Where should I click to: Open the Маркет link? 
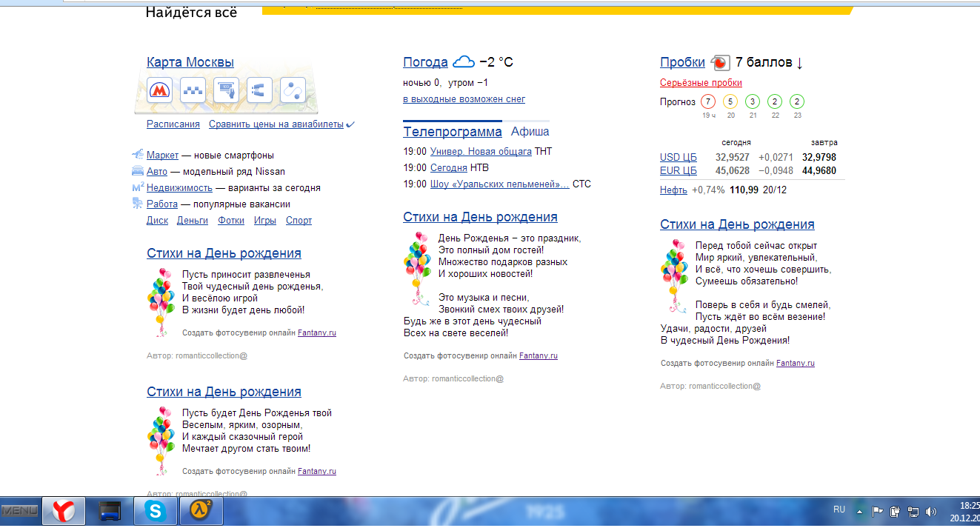pos(162,156)
